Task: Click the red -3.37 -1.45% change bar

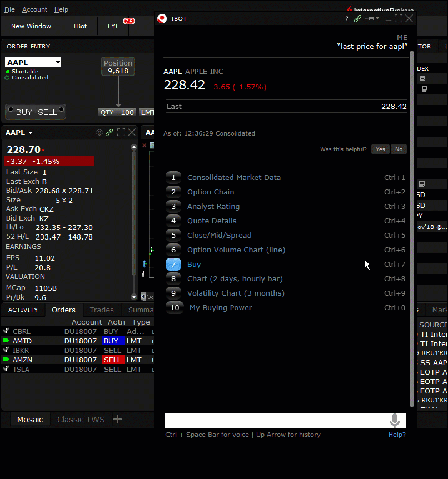Action: point(49,161)
